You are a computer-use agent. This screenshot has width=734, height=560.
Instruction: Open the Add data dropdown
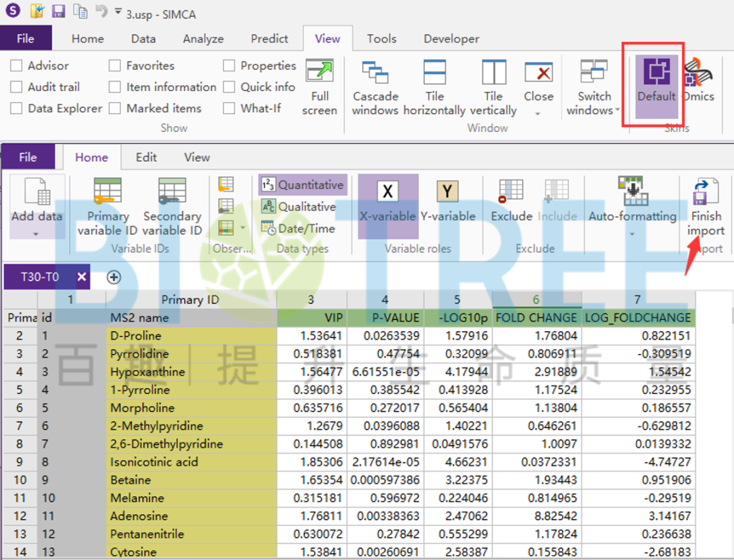36,233
